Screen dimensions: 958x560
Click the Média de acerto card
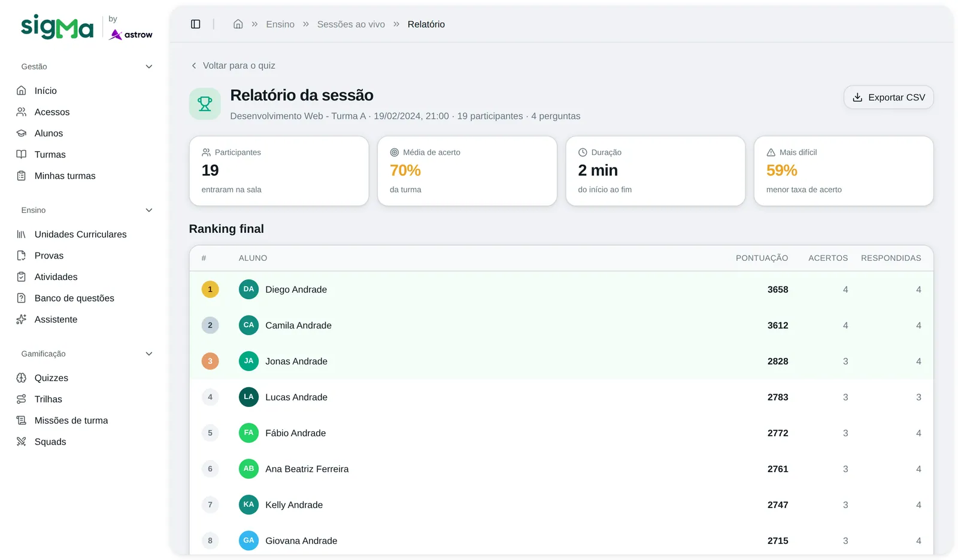[x=467, y=171]
